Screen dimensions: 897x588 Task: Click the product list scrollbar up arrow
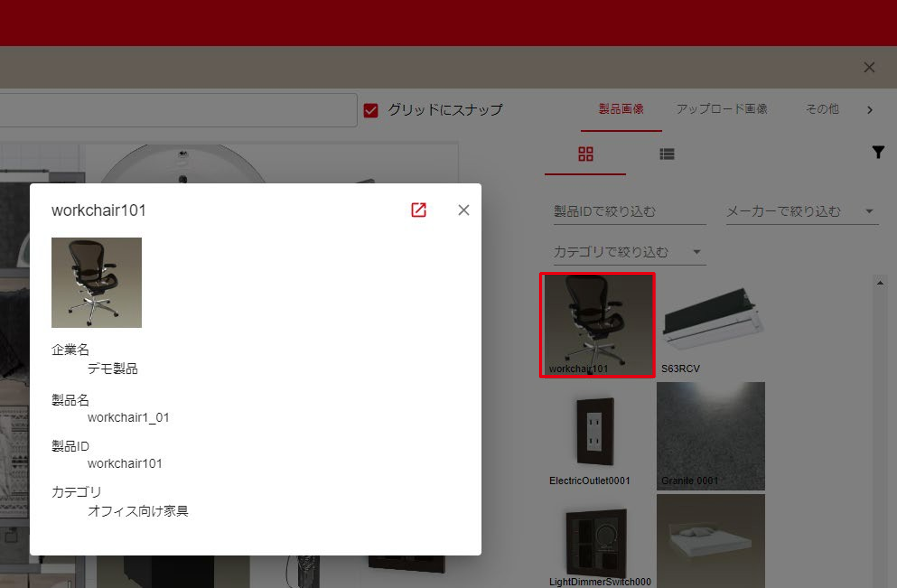point(880,283)
